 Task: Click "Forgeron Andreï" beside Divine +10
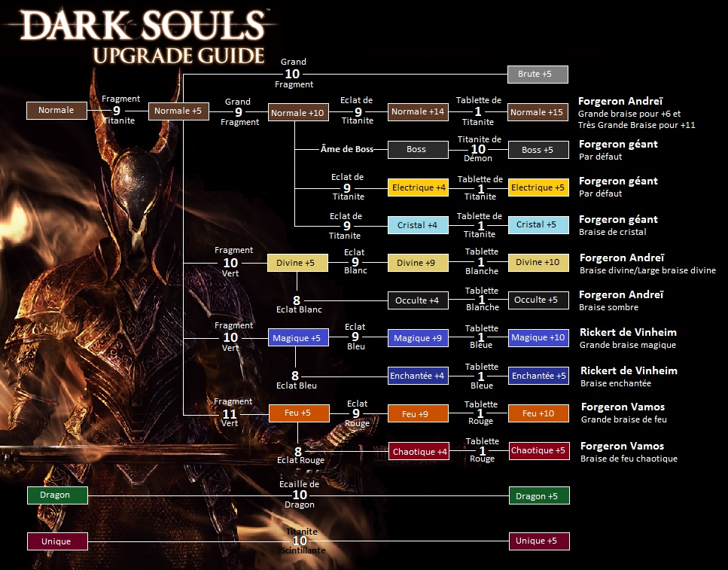click(x=622, y=258)
